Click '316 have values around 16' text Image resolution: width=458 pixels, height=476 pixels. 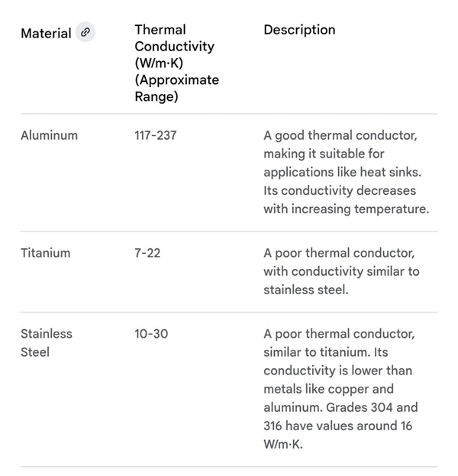[x=337, y=426]
